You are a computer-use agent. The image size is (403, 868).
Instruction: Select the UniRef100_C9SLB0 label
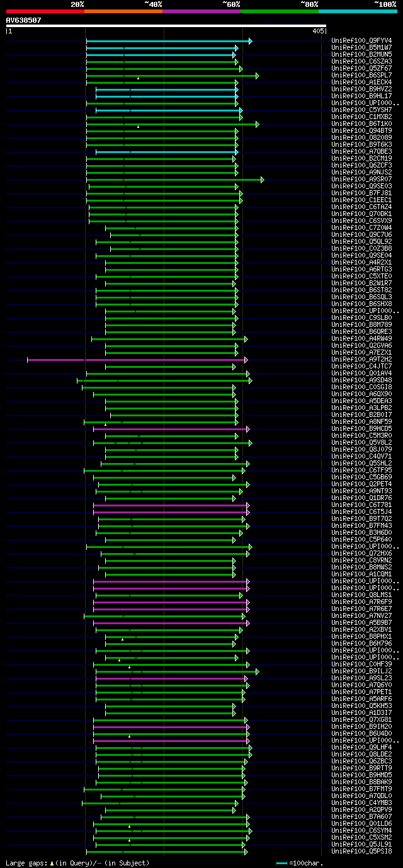[361, 318]
